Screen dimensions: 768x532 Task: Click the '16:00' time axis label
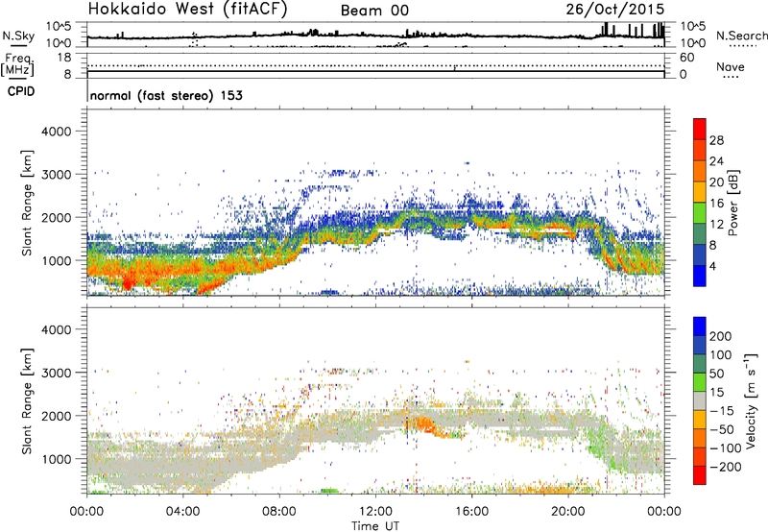471,512
